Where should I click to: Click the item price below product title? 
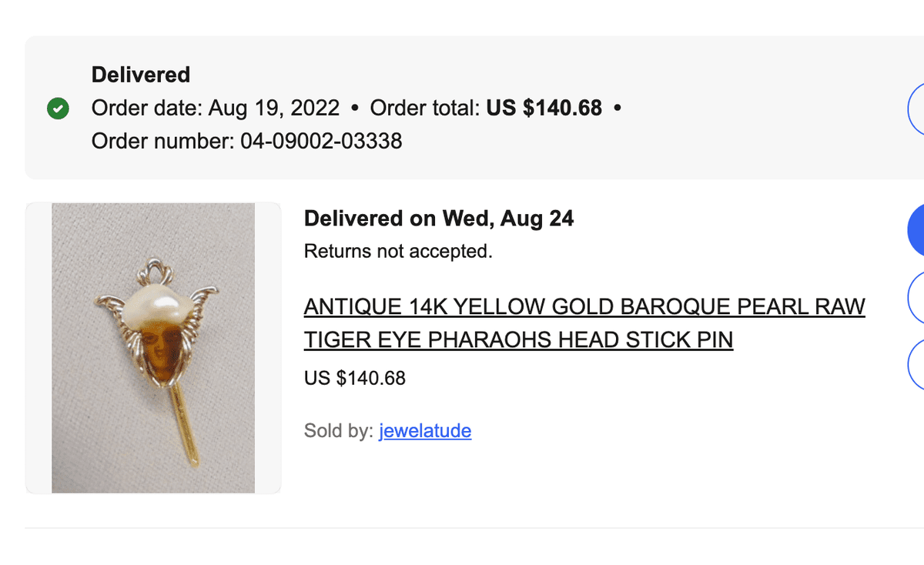(355, 378)
